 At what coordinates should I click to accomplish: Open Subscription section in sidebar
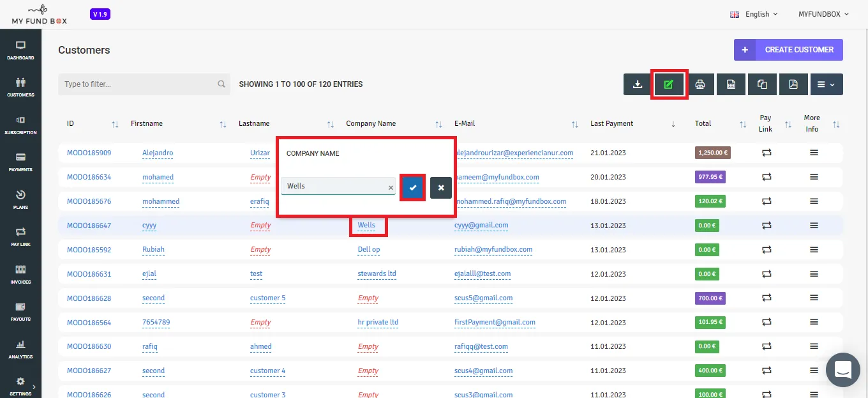pos(20,125)
